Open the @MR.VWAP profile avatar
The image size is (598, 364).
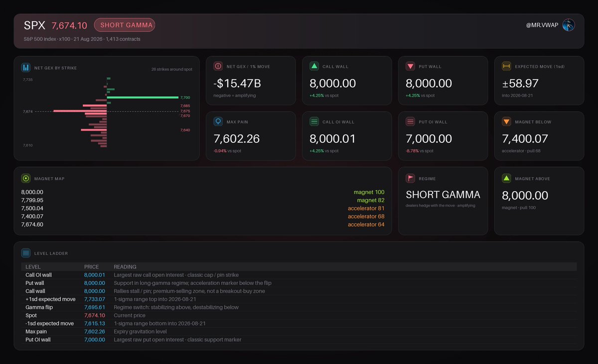(569, 25)
